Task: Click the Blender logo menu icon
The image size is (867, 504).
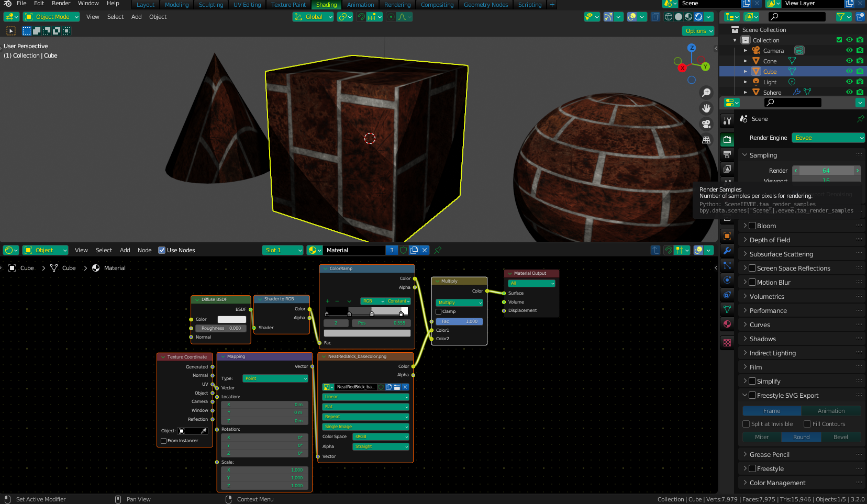Action: point(7,4)
